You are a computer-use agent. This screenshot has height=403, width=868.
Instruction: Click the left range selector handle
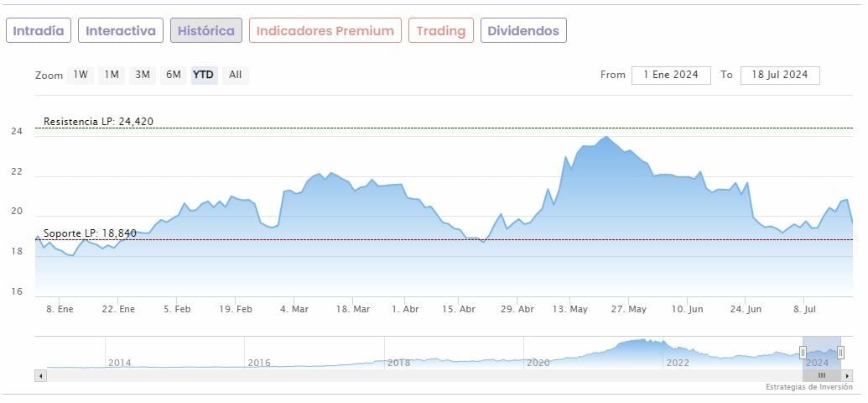click(x=803, y=353)
